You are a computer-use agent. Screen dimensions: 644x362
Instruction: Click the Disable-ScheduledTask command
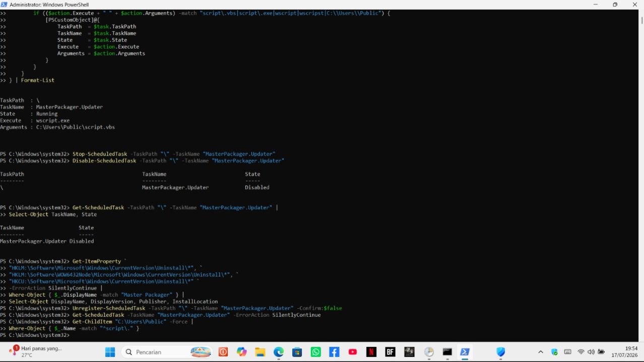click(x=104, y=161)
